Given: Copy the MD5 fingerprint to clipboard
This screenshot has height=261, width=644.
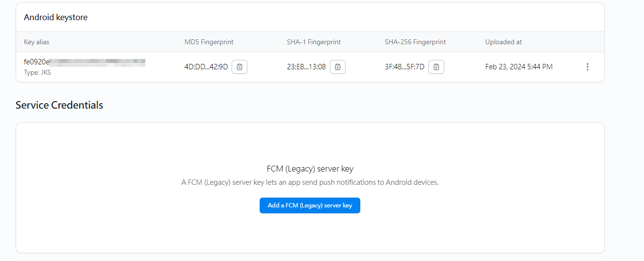Looking at the screenshot, I should [x=240, y=67].
